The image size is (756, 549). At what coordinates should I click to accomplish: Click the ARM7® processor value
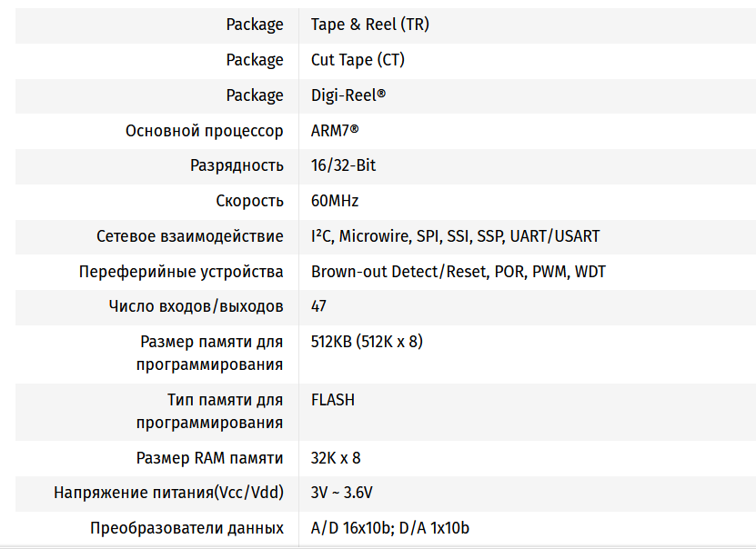click(x=335, y=131)
